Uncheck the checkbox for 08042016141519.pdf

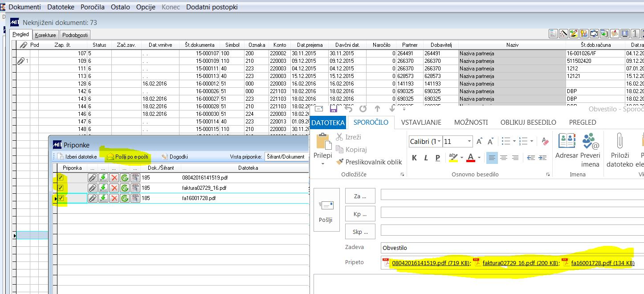61,178
